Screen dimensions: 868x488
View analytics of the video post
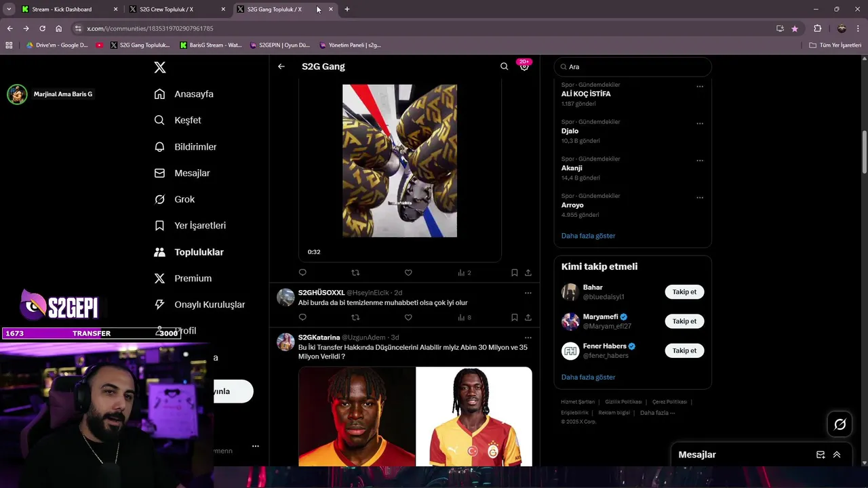click(x=464, y=272)
